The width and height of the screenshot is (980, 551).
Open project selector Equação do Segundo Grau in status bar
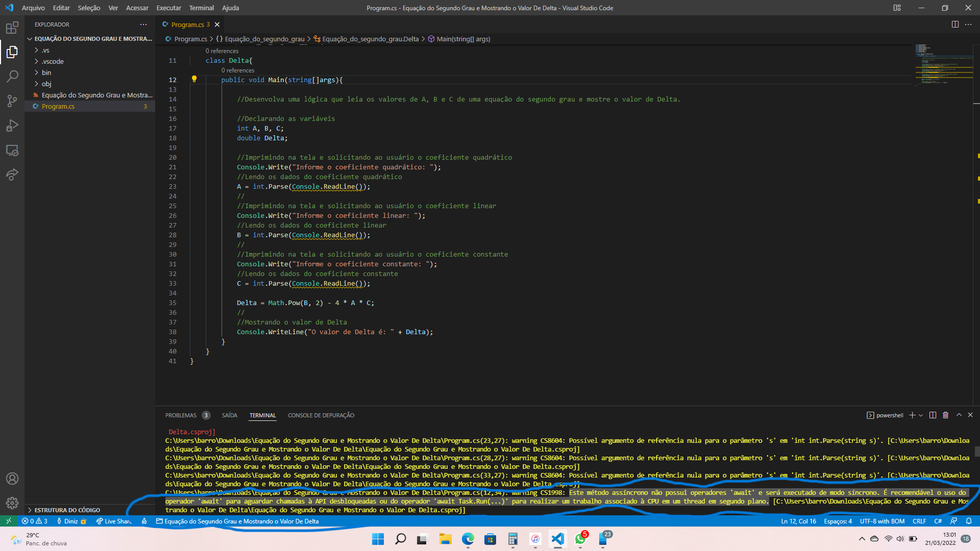pos(237,521)
